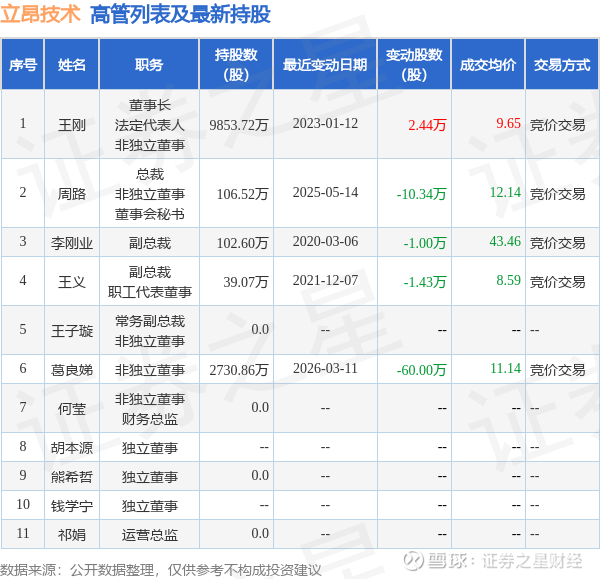The height and width of the screenshot is (579, 600).
Task: Click 王义's position 职工代表董事
Action: [x=150, y=292]
